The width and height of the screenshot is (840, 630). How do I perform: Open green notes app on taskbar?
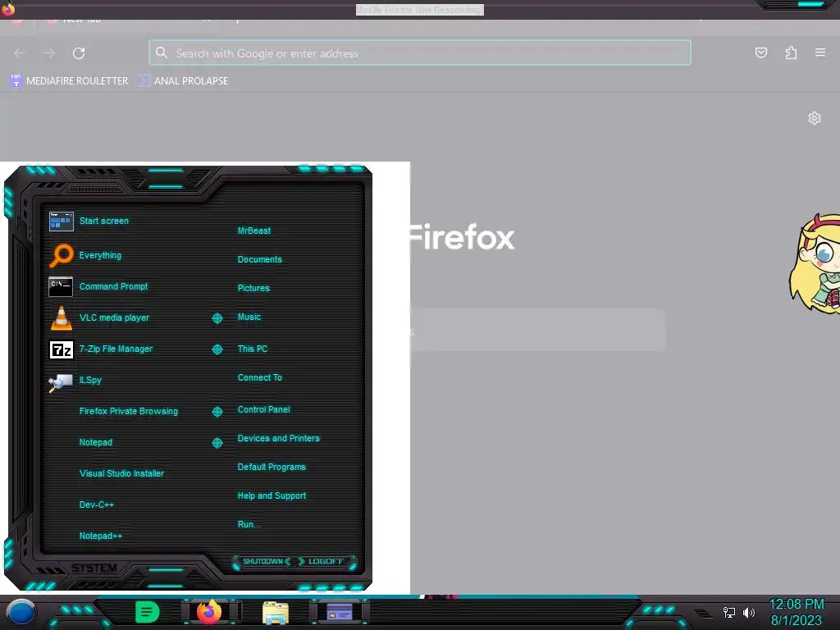click(x=147, y=612)
